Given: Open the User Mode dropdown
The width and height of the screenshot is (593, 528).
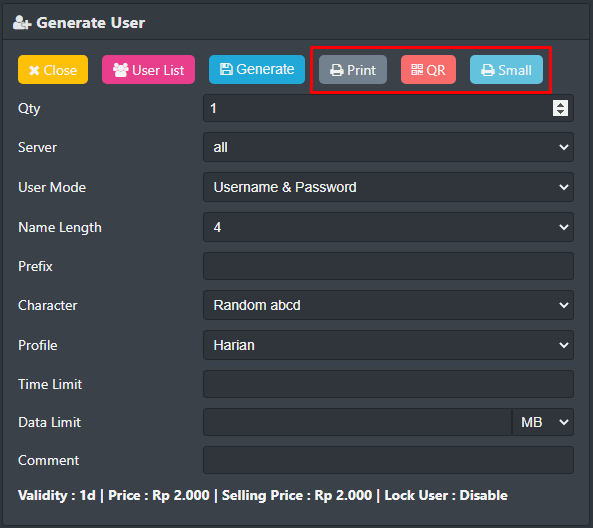Looking at the screenshot, I should click(388, 187).
